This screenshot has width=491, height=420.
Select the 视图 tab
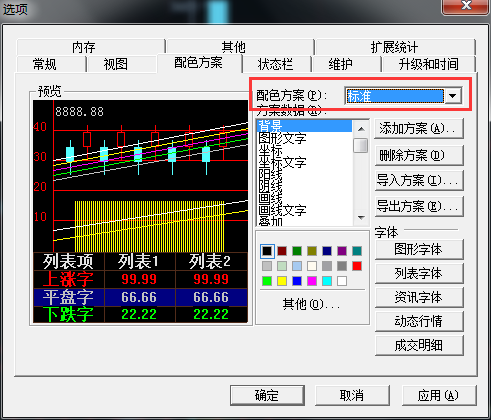click(121, 64)
